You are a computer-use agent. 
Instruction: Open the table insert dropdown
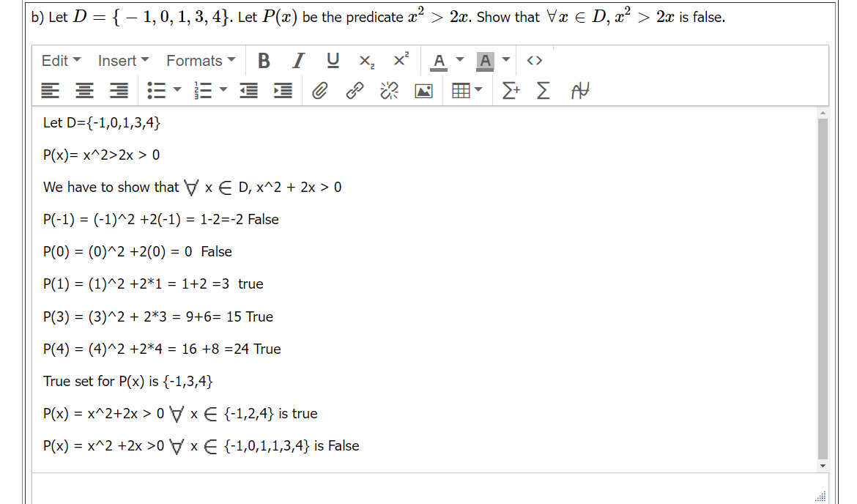[477, 90]
